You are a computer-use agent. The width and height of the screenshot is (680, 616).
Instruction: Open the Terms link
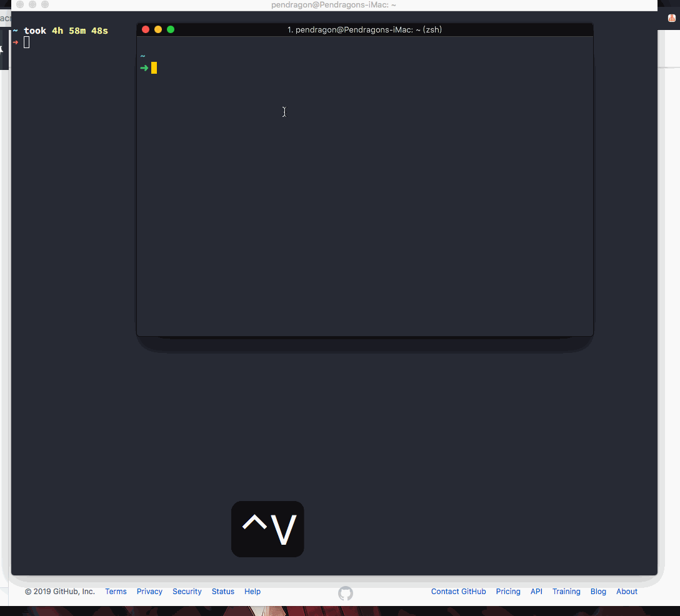(x=116, y=592)
